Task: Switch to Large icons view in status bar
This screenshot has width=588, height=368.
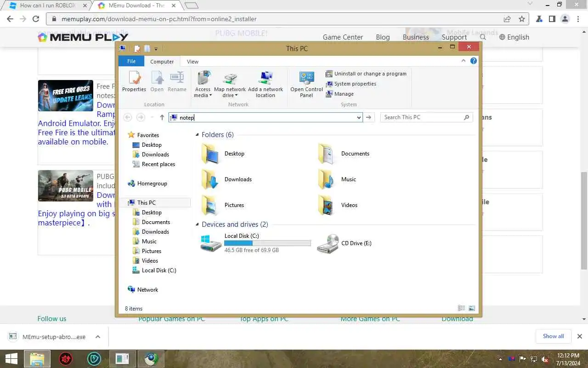Action: click(x=471, y=308)
